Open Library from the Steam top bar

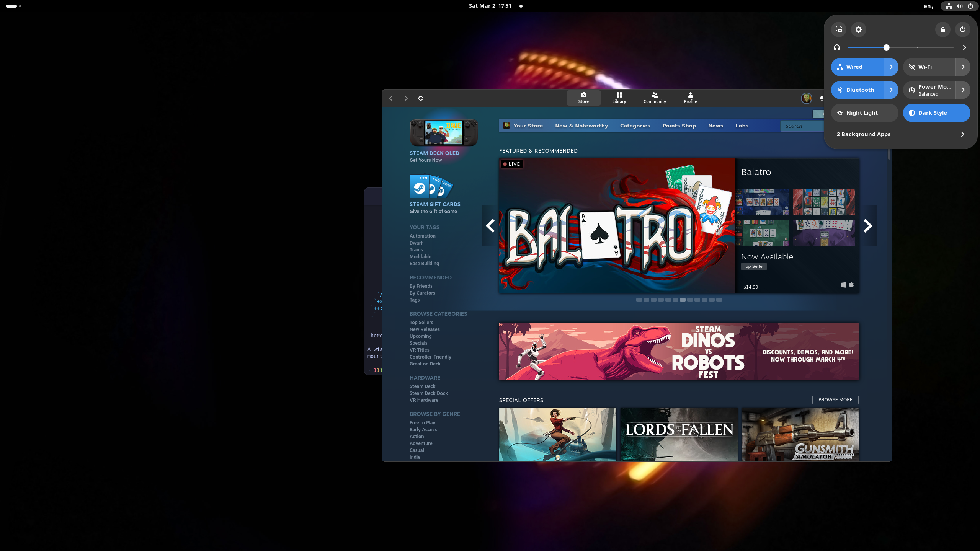(x=619, y=98)
